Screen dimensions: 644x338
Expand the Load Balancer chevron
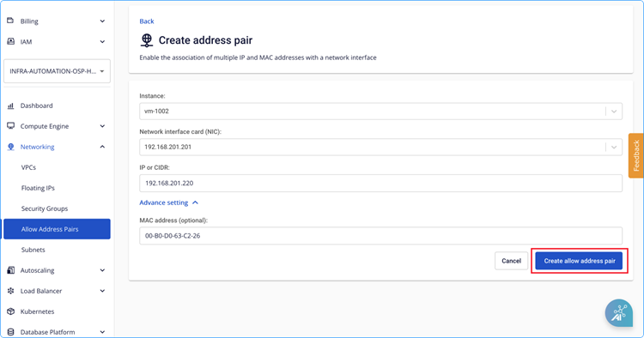[102, 291]
